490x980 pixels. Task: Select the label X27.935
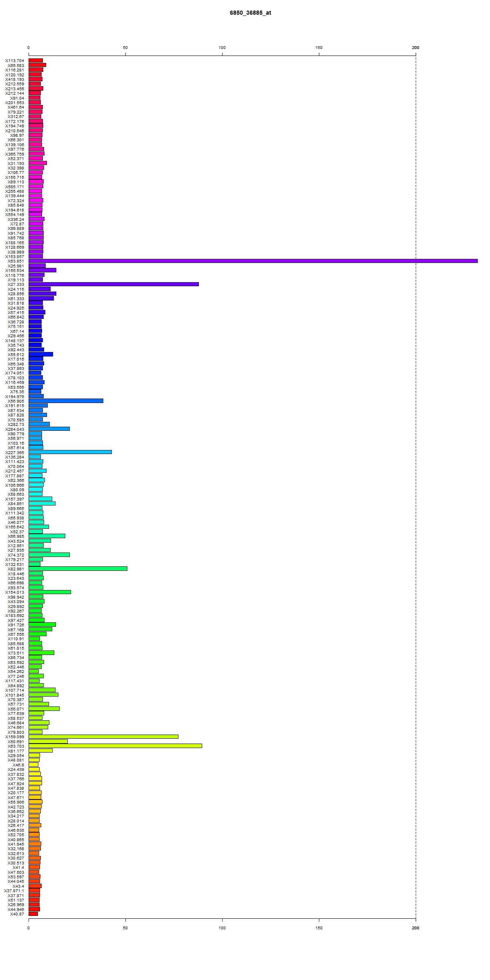[16, 550]
